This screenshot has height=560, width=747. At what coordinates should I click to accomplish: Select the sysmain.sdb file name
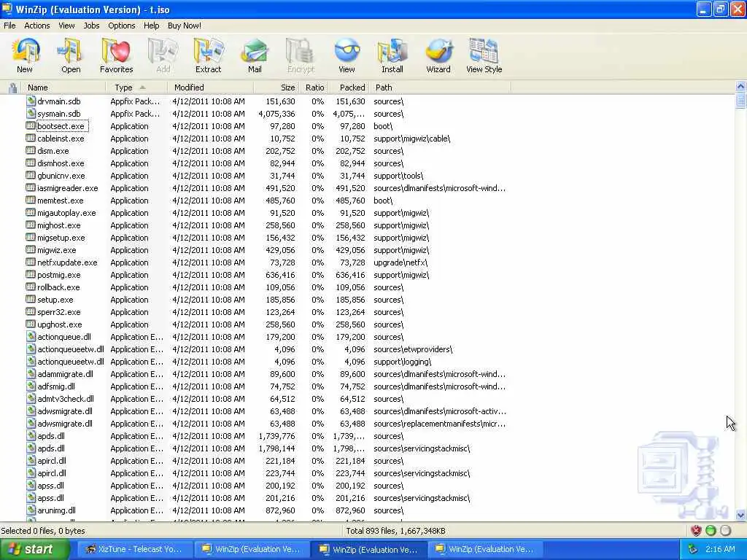tap(58, 114)
